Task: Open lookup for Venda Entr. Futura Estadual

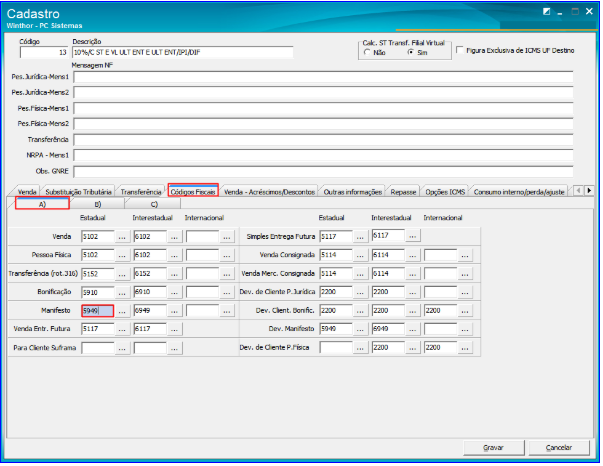Action: [122, 329]
